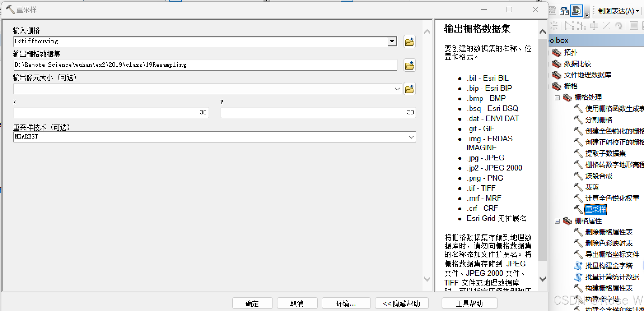Screen dimensions: 644x311
Task: Click the Environments (环境...) button
Action: point(346,303)
